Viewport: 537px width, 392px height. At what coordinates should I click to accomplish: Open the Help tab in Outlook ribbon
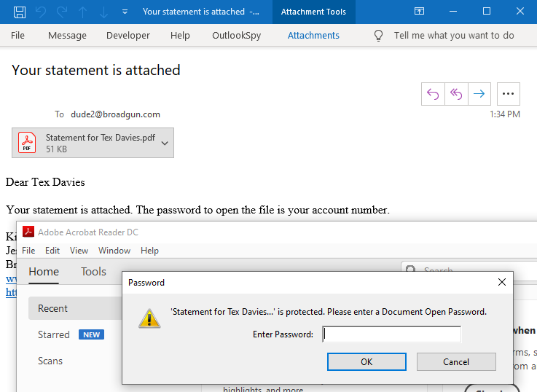coord(180,35)
